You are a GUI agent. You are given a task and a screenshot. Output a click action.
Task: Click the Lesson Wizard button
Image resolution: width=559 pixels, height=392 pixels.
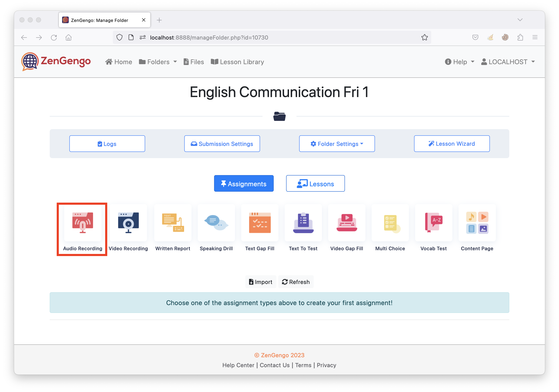[x=452, y=144]
